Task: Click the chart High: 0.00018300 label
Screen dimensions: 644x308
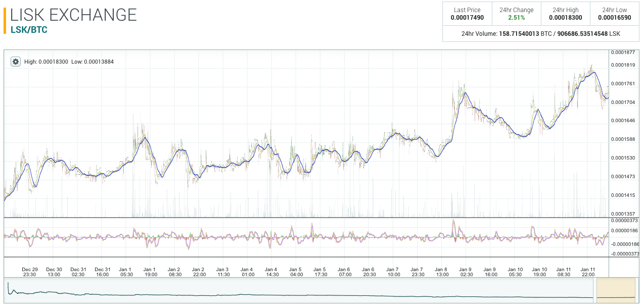Action: [x=46, y=62]
